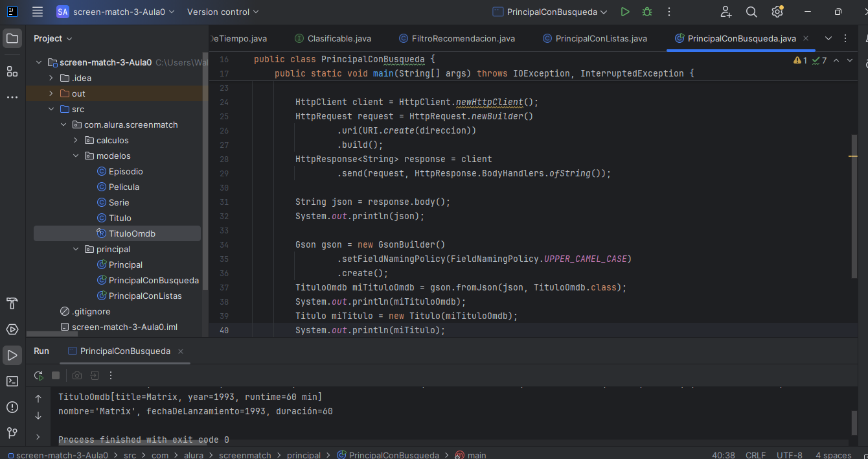Switch to FiltroRecomendacion.java tab
Viewport: 868px width, 459px height.
click(457, 38)
